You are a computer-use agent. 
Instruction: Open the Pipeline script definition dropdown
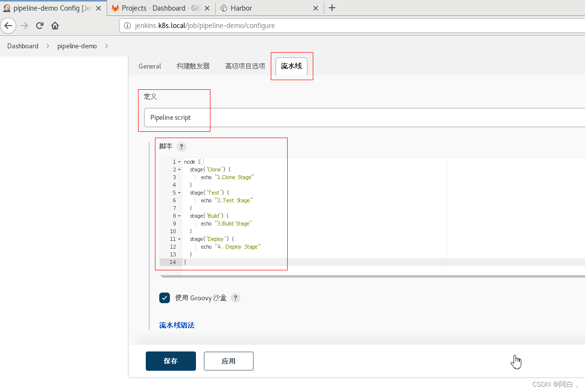point(364,117)
